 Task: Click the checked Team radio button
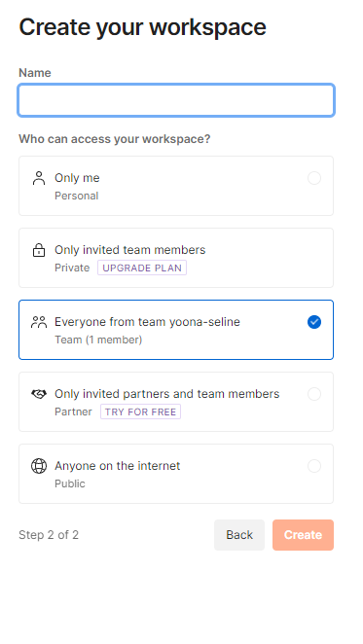coord(314,322)
